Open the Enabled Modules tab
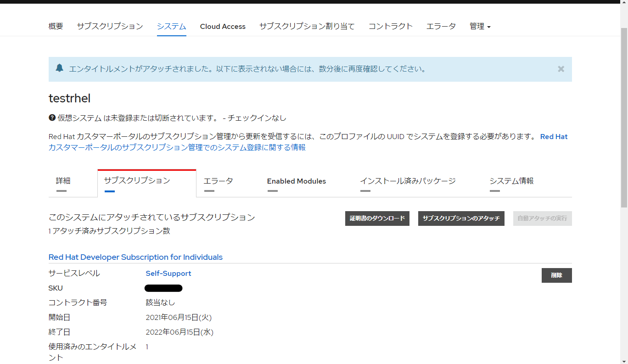This screenshot has width=628, height=364. point(296,181)
